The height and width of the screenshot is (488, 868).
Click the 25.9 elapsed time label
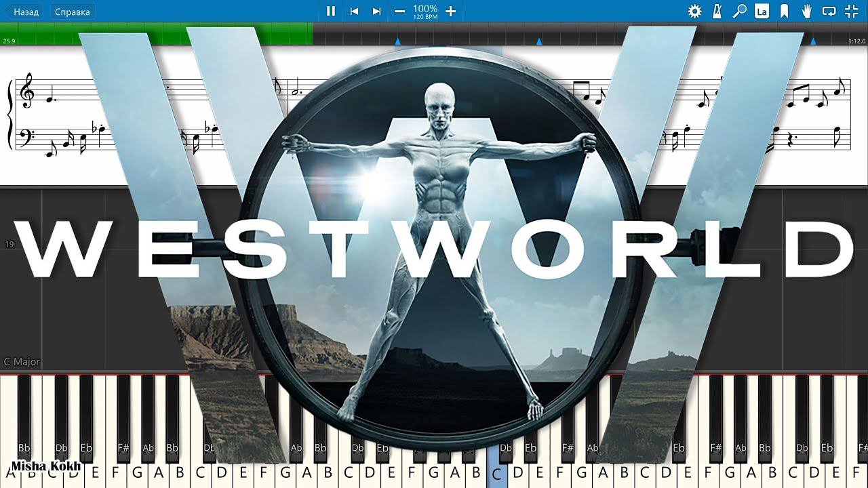[9, 41]
